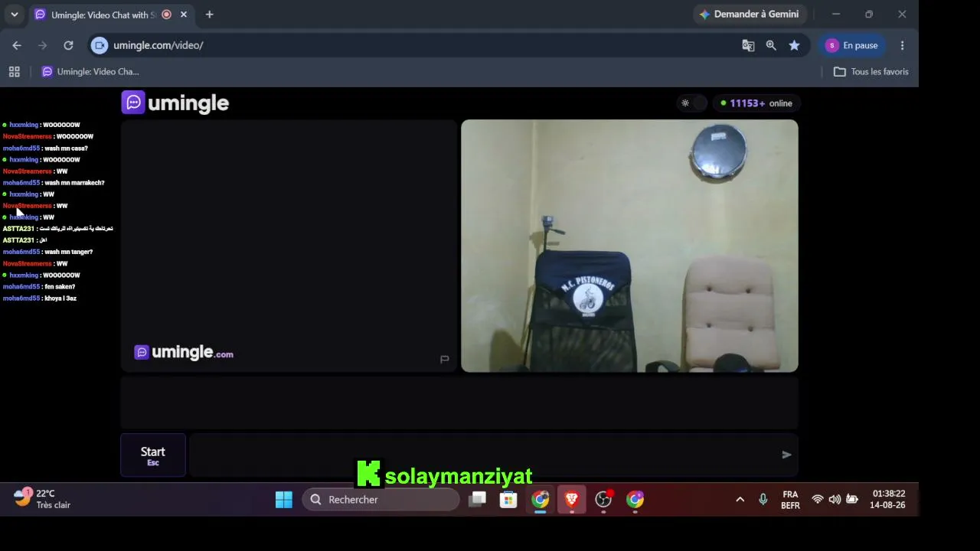Click the Demander à Gemini button

pyautogui.click(x=749, y=15)
